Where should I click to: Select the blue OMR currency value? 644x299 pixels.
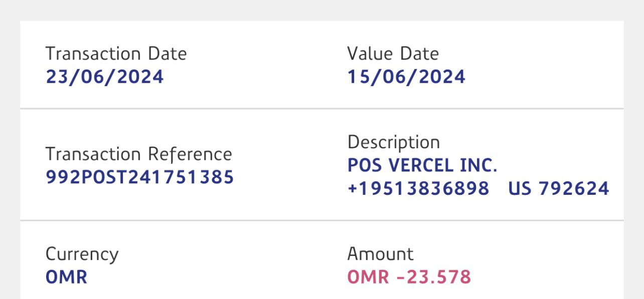(66, 277)
